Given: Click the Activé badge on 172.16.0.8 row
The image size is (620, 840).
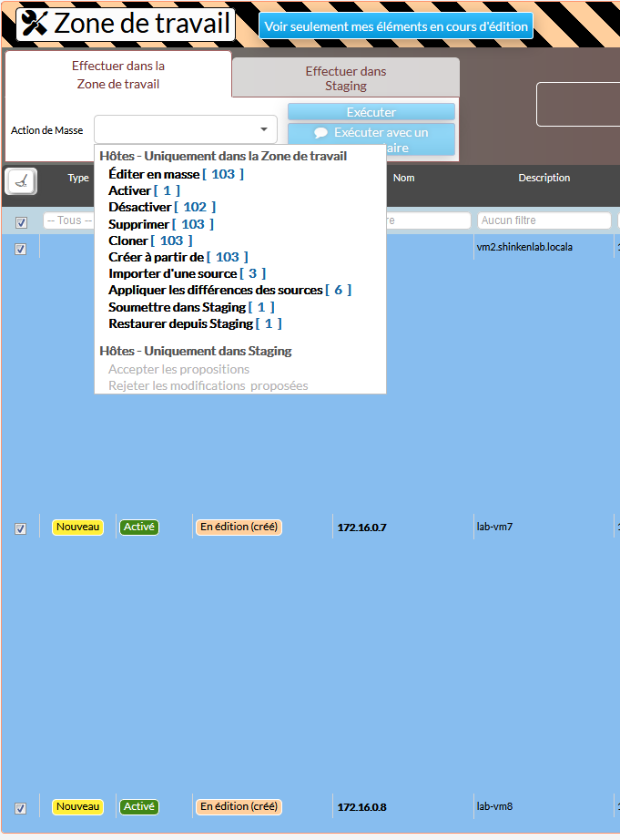Looking at the screenshot, I should (x=139, y=807).
